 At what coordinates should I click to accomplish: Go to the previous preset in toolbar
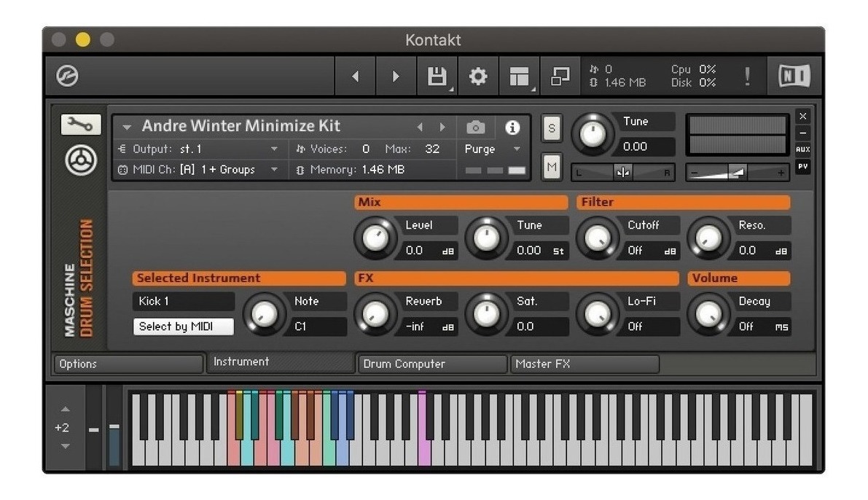[356, 76]
